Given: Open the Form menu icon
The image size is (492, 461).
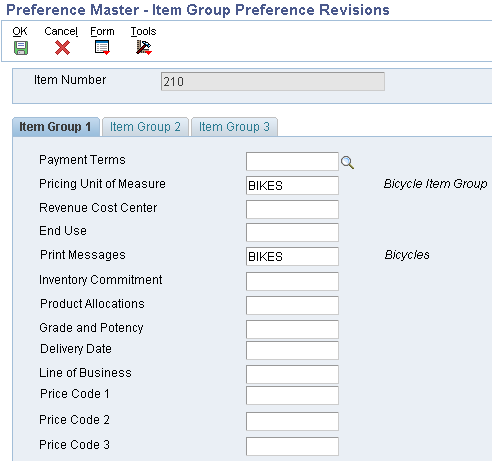Looking at the screenshot, I should [102, 48].
